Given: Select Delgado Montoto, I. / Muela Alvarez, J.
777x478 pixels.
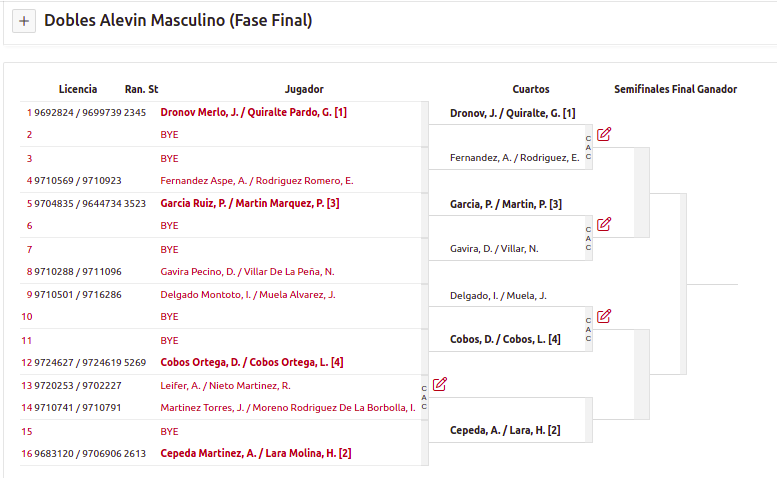Looking at the screenshot, I should (248, 295).
